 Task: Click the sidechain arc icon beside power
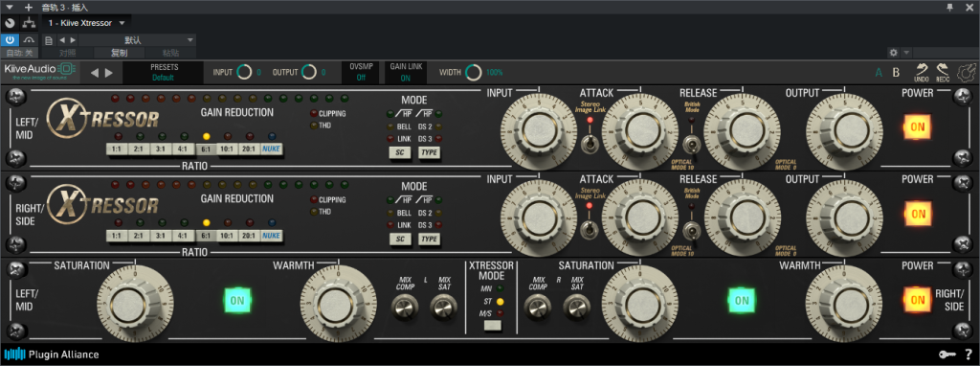(x=29, y=40)
